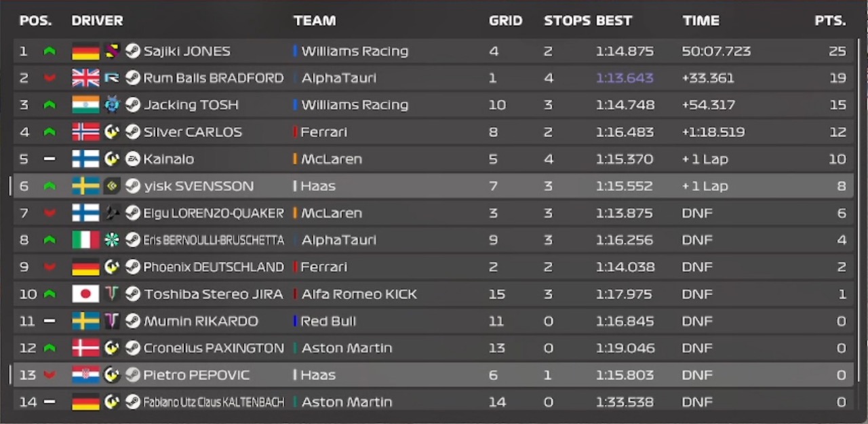The width and height of the screenshot is (868, 424).
Task: Click the UK flag beside Rum Balls BRADFORD
Action: [85, 78]
